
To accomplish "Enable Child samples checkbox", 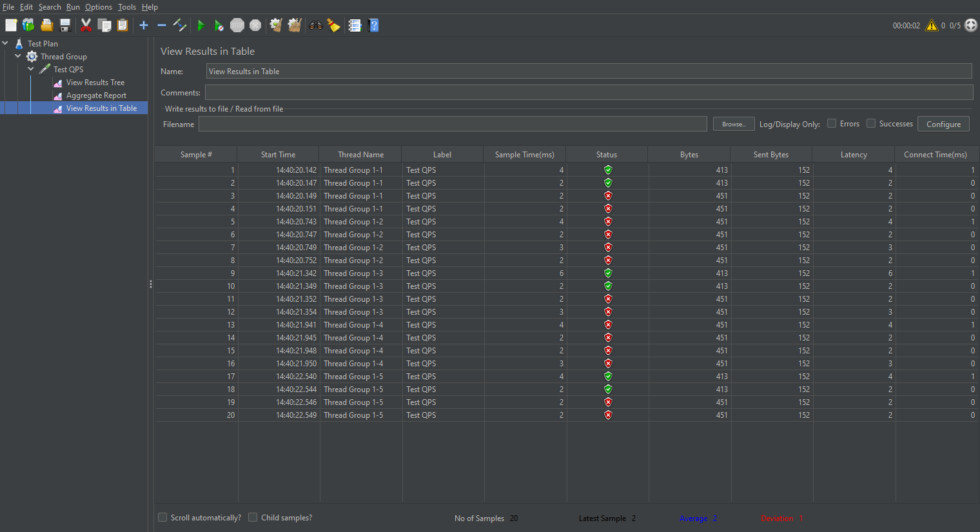I will [253, 517].
